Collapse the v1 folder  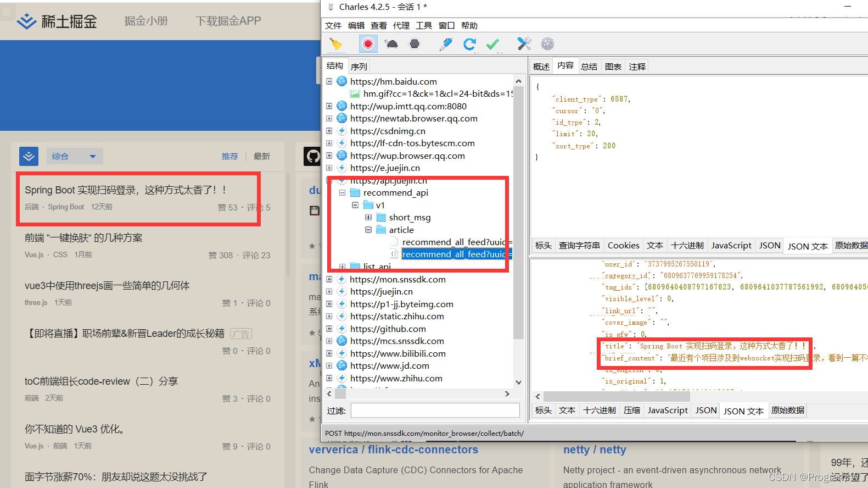click(355, 205)
